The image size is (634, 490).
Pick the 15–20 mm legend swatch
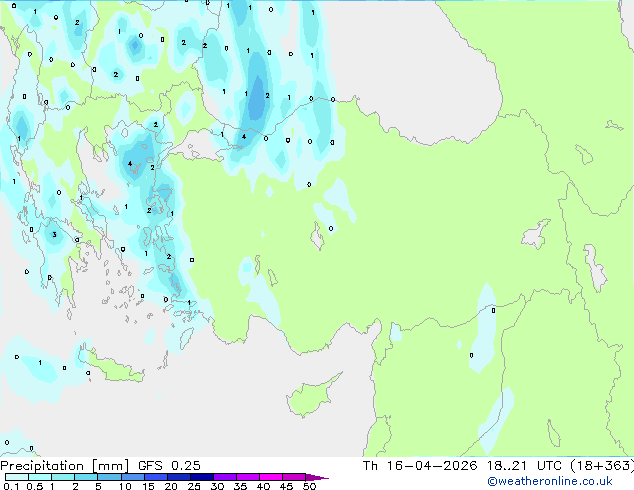[156, 477]
